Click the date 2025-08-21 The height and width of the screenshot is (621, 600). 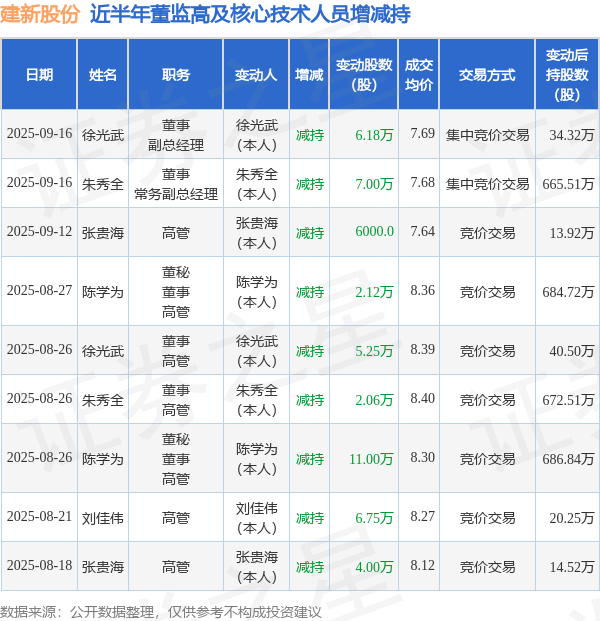click(x=39, y=516)
